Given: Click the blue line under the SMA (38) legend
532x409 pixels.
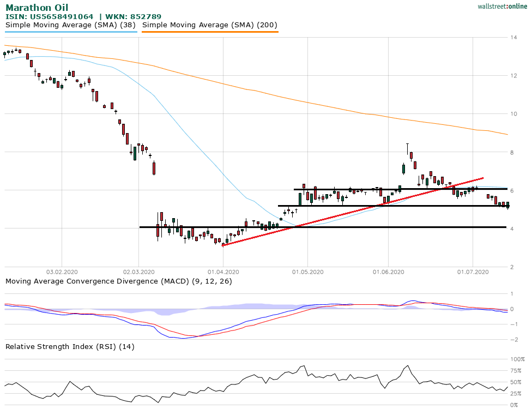Looking at the screenshot, I should click(x=70, y=32).
